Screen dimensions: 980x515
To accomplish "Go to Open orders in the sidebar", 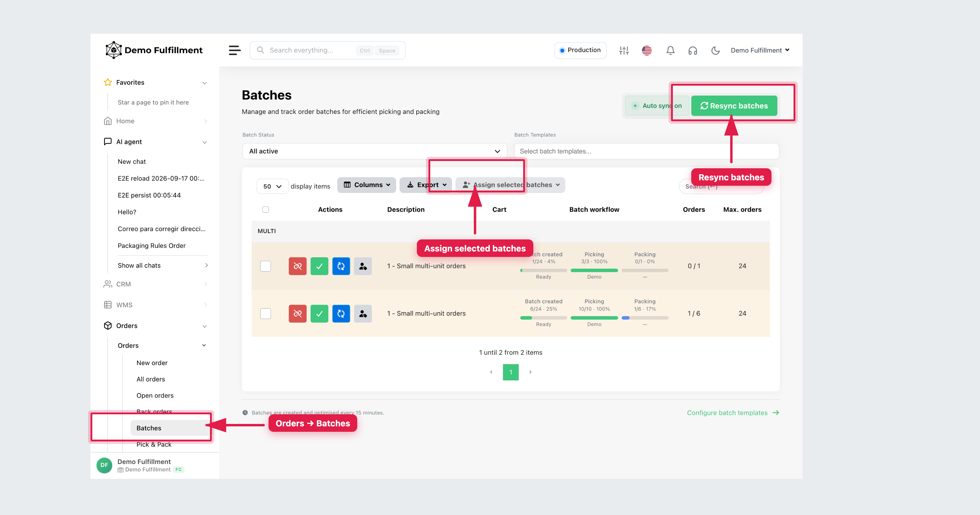I will point(155,396).
